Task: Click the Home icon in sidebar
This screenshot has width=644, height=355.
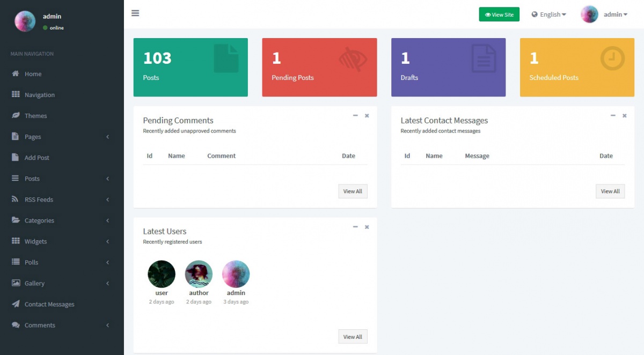Action: [x=16, y=74]
